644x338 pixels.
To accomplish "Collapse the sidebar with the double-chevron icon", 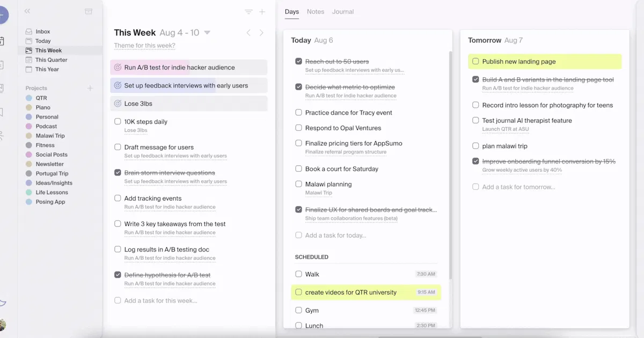I will coord(27,11).
